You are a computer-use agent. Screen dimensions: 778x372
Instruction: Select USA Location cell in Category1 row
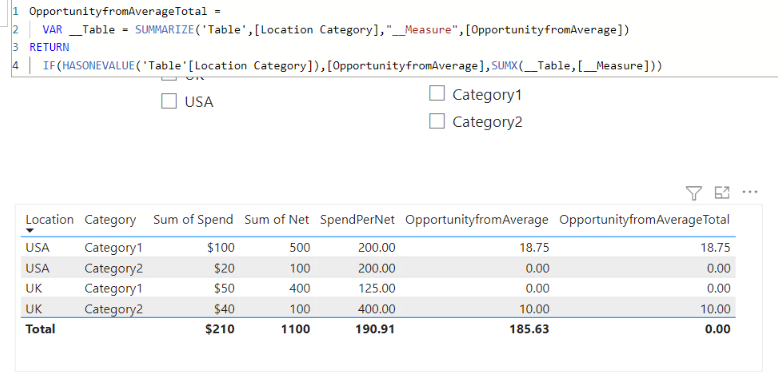pos(37,248)
